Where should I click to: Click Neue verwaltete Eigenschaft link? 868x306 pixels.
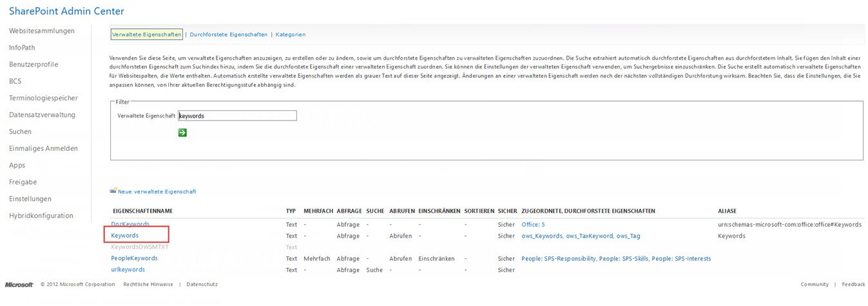click(x=157, y=191)
